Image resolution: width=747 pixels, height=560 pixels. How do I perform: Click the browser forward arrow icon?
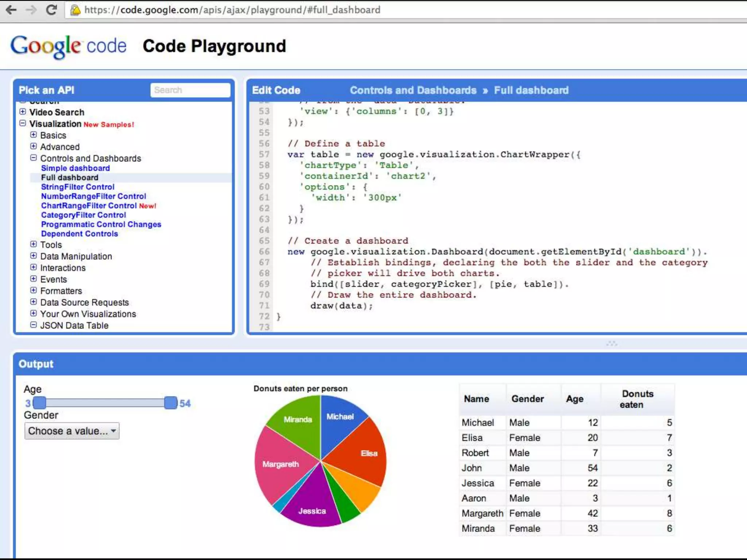click(31, 10)
